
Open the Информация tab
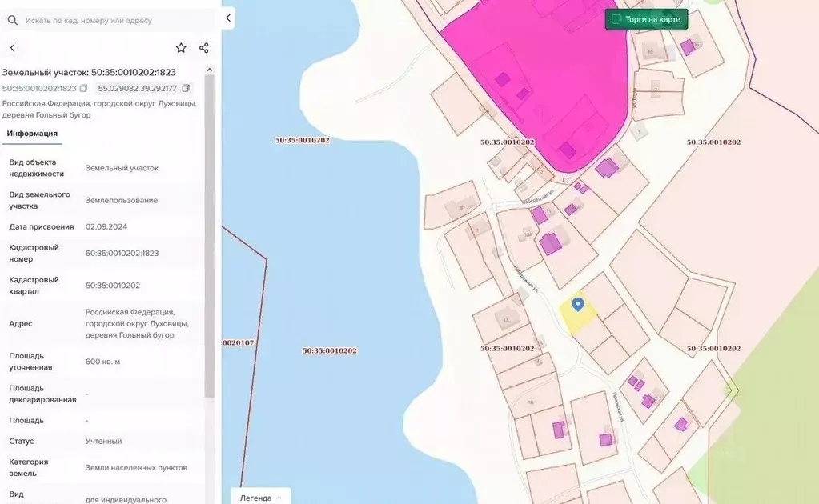[x=32, y=134]
